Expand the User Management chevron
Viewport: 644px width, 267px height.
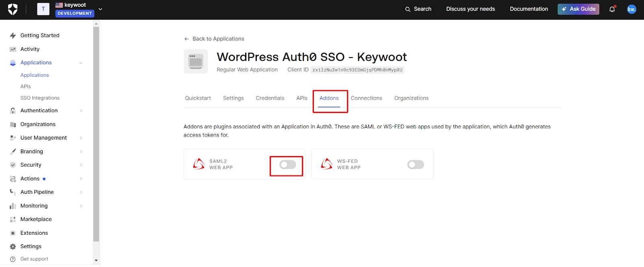pos(81,138)
